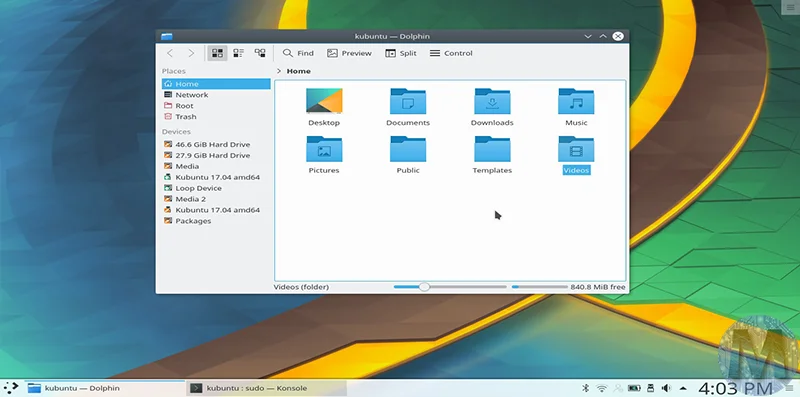Open the Bluetooth tray icon
The width and height of the screenshot is (800, 397).
(x=587, y=388)
